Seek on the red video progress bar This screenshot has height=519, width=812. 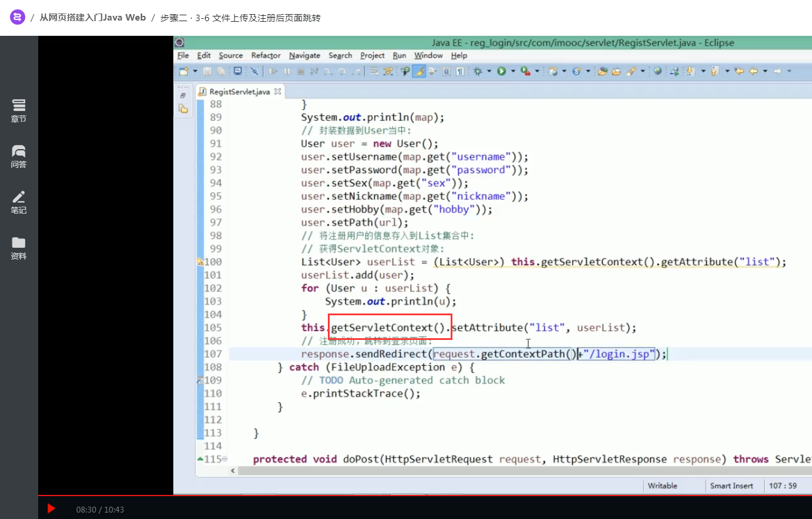pos(425,496)
